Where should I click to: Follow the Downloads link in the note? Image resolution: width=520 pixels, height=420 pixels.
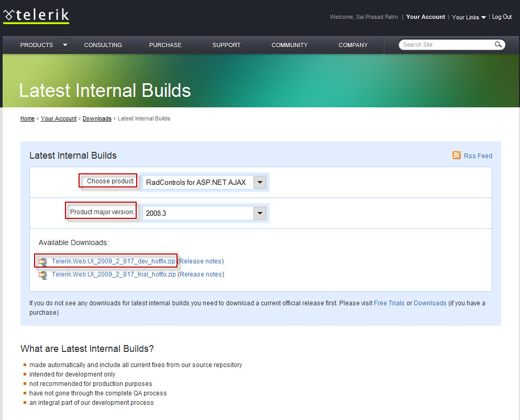point(430,303)
